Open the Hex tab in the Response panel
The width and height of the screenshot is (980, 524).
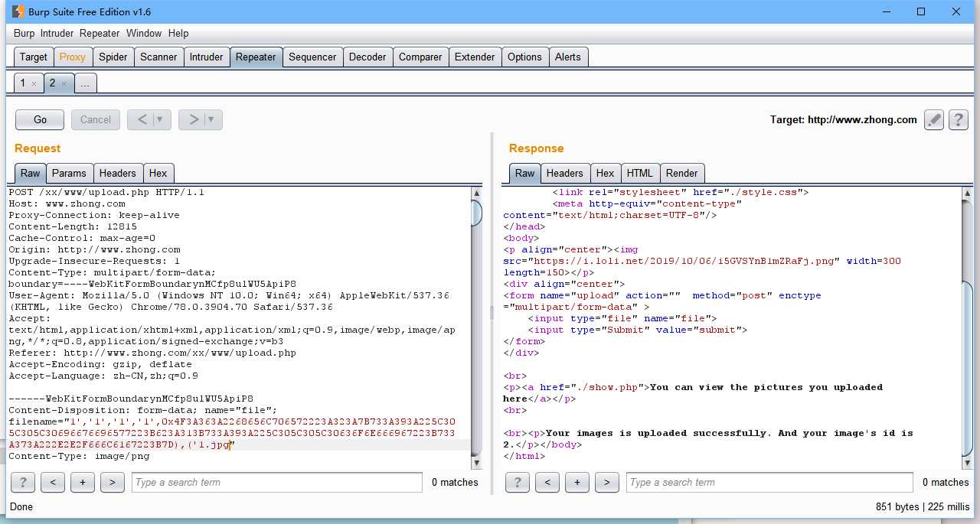tap(606, 173)
